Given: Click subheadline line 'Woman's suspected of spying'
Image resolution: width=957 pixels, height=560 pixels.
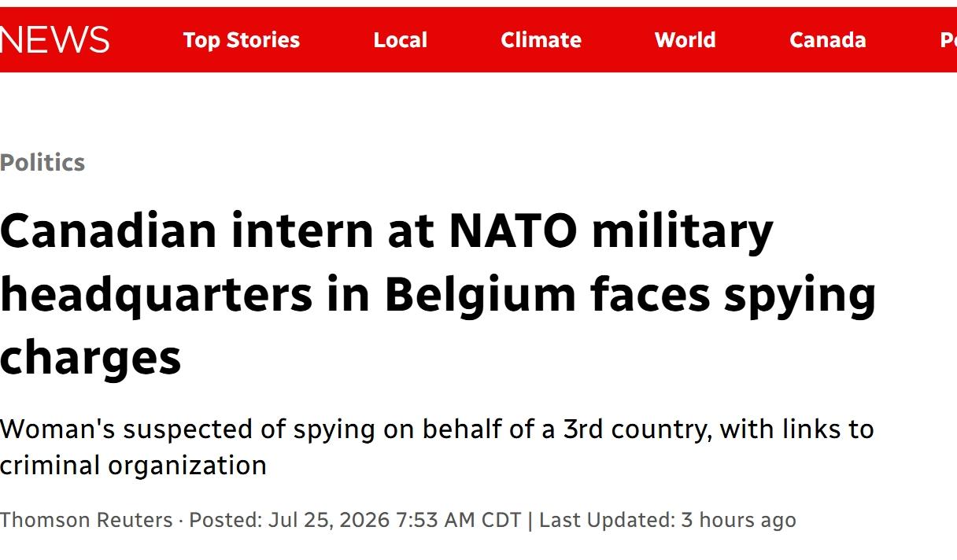Looking at the screenshot, I should (437, 429).
